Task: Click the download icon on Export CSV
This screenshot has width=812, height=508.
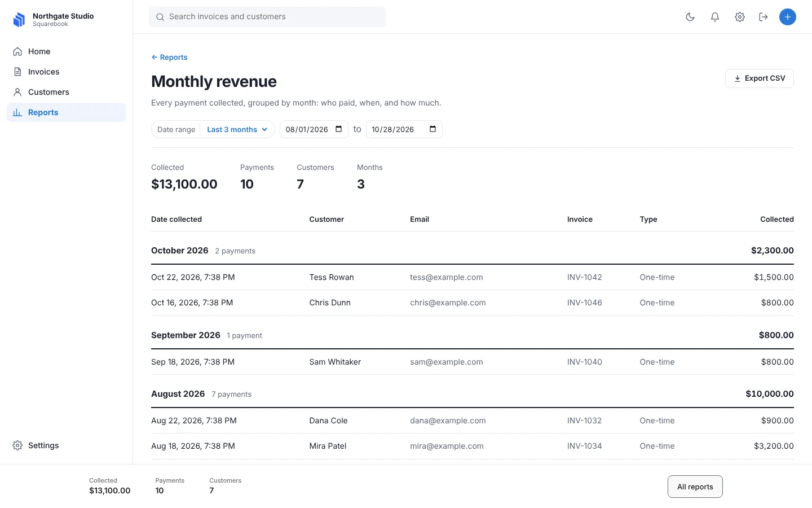Action: click(737, 78)
